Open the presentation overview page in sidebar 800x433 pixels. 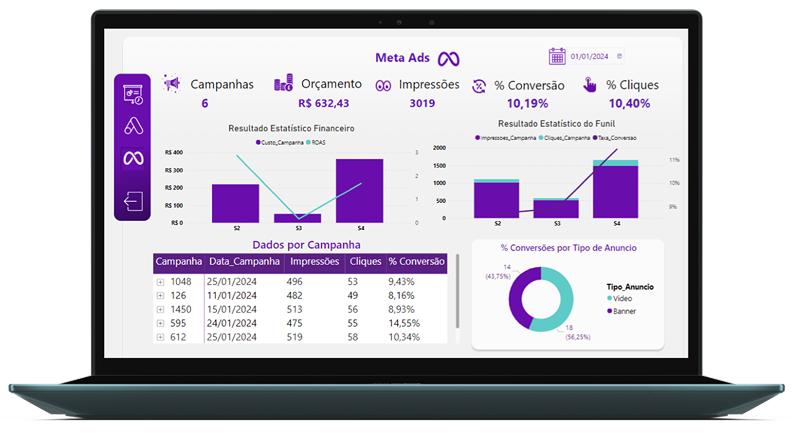[133, 94]
